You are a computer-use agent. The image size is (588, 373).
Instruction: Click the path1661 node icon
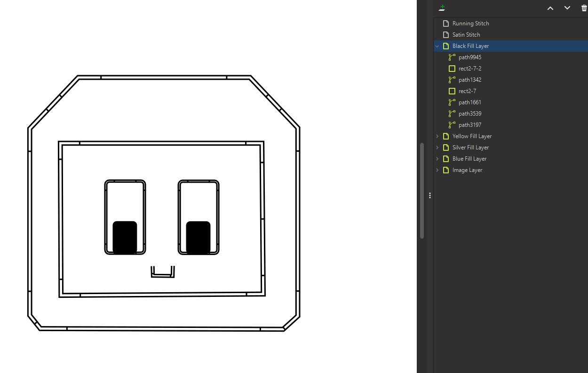[x=452, y=102]
